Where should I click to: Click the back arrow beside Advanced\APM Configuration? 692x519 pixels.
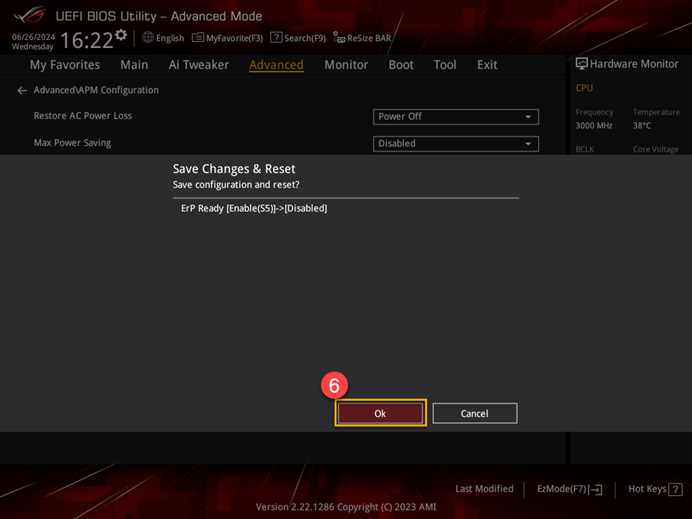point(22,90)
